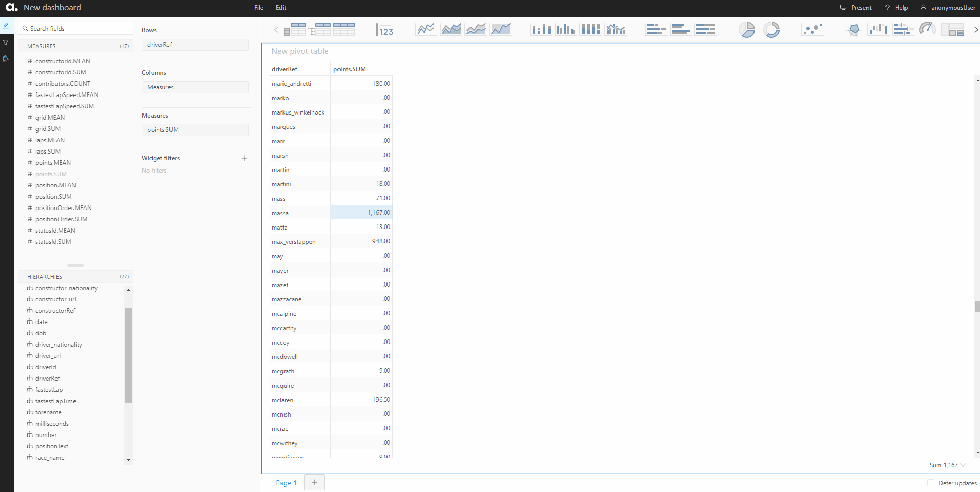Open the Sum 1,167 aggregation dropdown
This screenshot has width=980, height=492.
click(x=947, y=465)
